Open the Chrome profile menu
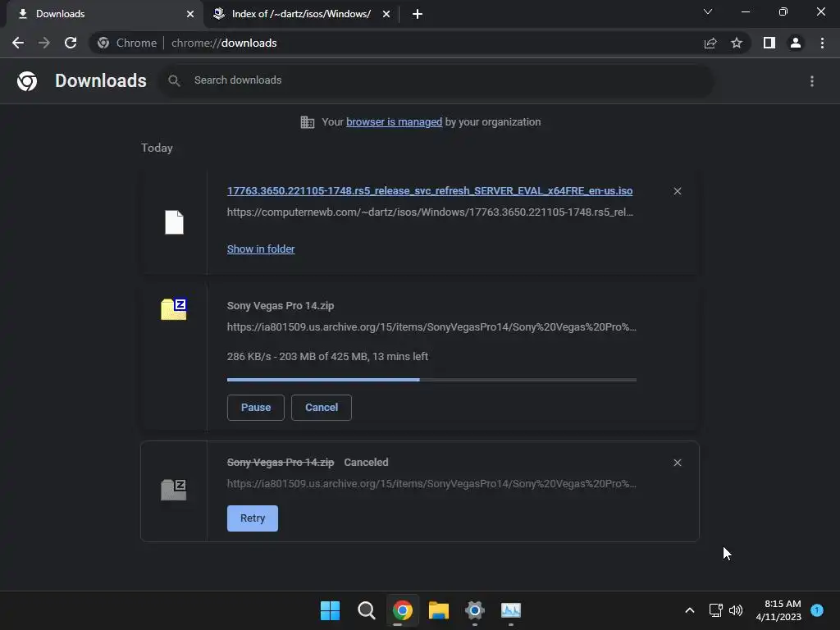Viewport: 840px width, 630px height. 796,43
